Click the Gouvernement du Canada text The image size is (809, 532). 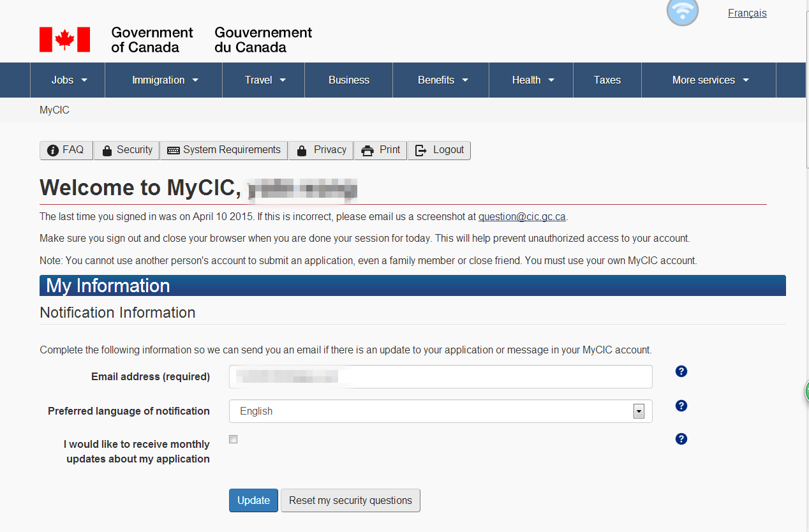click(263, 40)
